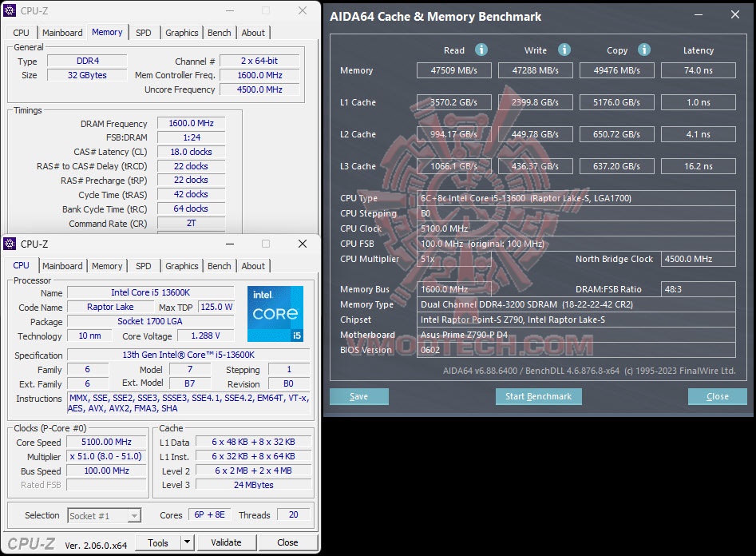
Task: Minimize the AIDA64 benchmark window
Action: point(699,15)
